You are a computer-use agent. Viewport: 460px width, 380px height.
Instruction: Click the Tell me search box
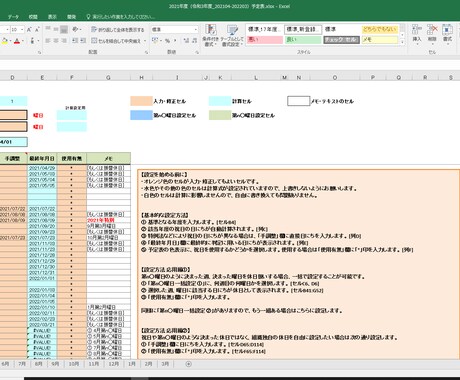click(x=120, y=17)
